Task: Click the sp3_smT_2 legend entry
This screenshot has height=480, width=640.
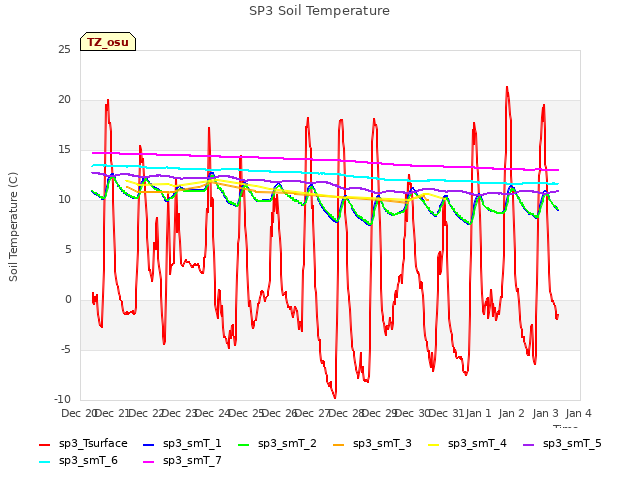Action: (277, 444)
